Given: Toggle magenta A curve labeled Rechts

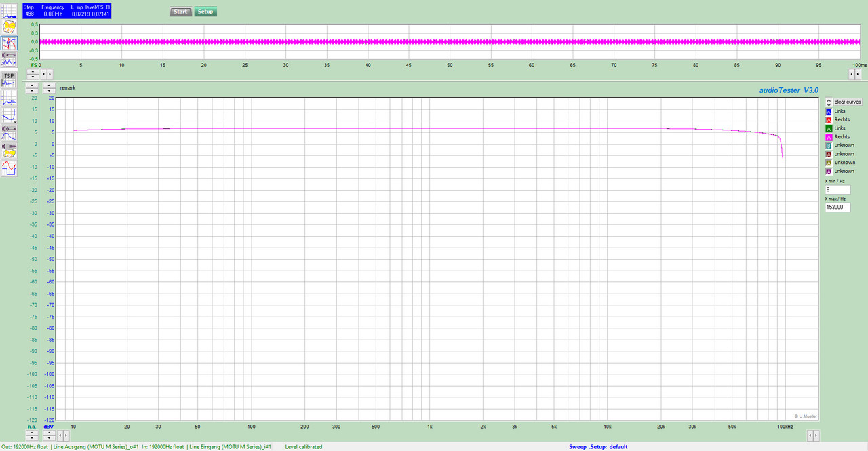Looking at the screenshot, I should pos(829,137).
